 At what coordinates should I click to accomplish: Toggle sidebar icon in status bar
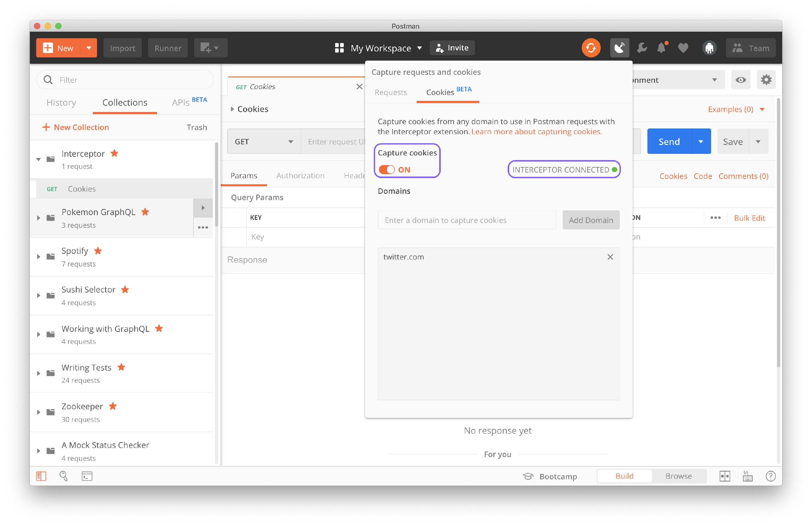pyautogui.click(x=41, y=476)
